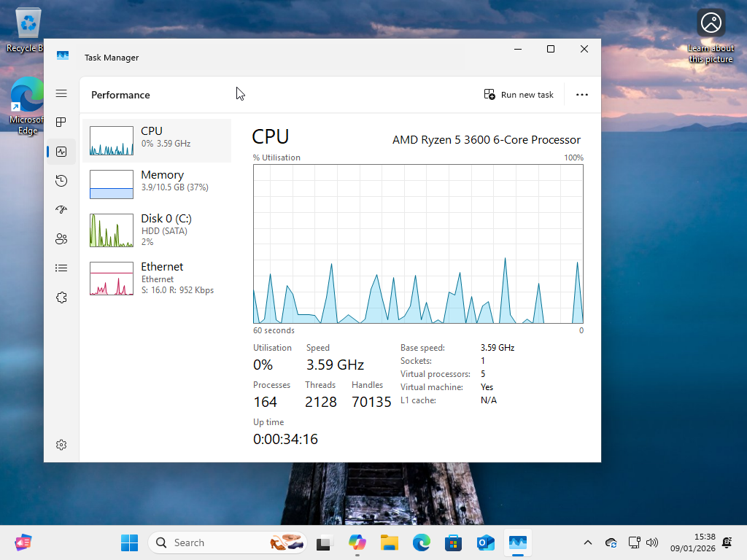Open the Startup apps page icon

(x=61, y=209)
